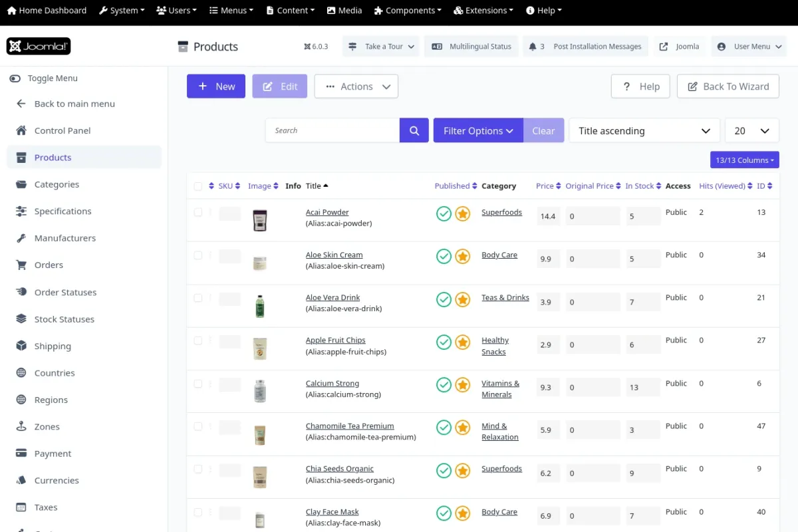The image size is (798, 532).
Task: Open the 13/13 Columns dropdown
Action: point(744,160)
